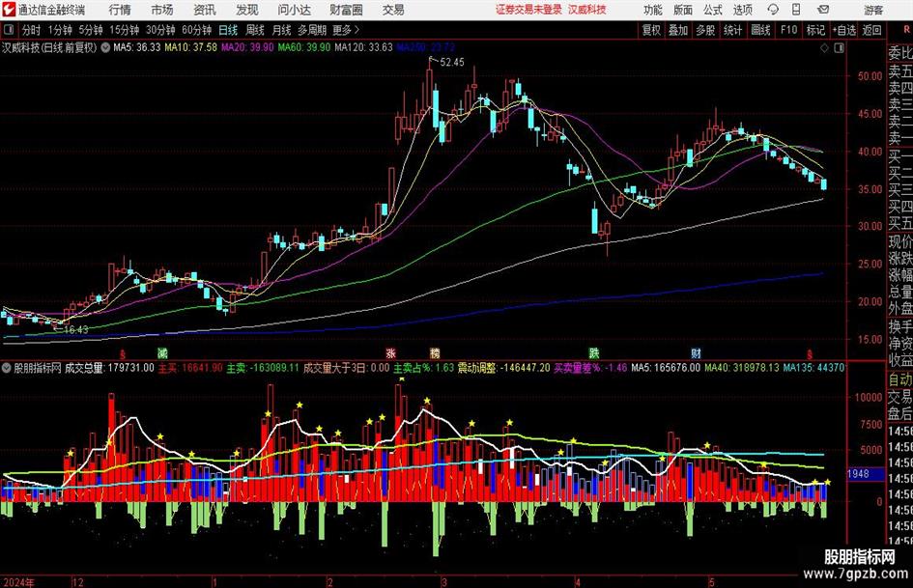Click the 统计 statistics button
Viewport: 913px width, 588px height.
[x=732, y=30]
